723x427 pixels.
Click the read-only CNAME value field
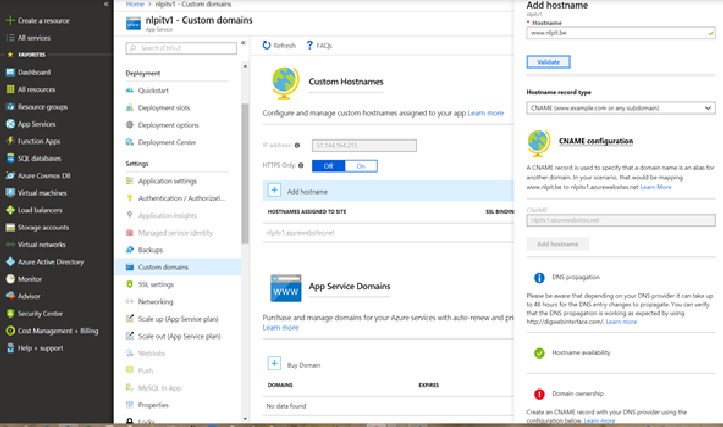pos(621,220)
